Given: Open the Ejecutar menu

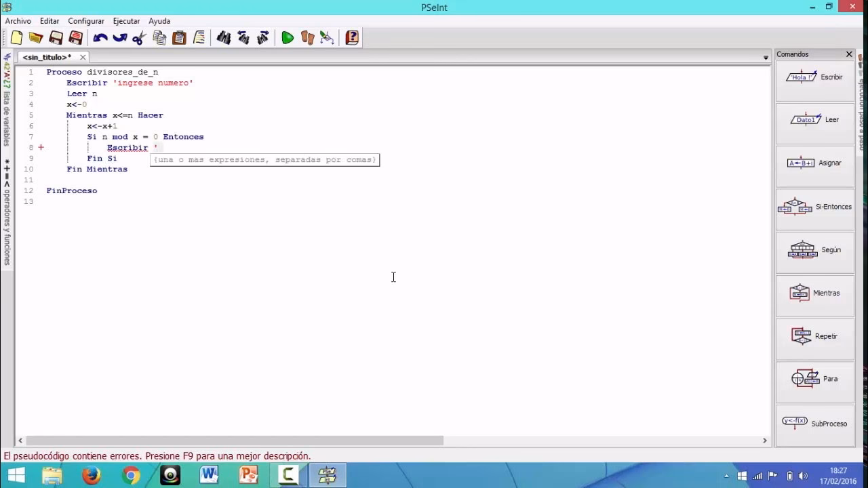Looking at the screenshot, I should click(126, 21).
